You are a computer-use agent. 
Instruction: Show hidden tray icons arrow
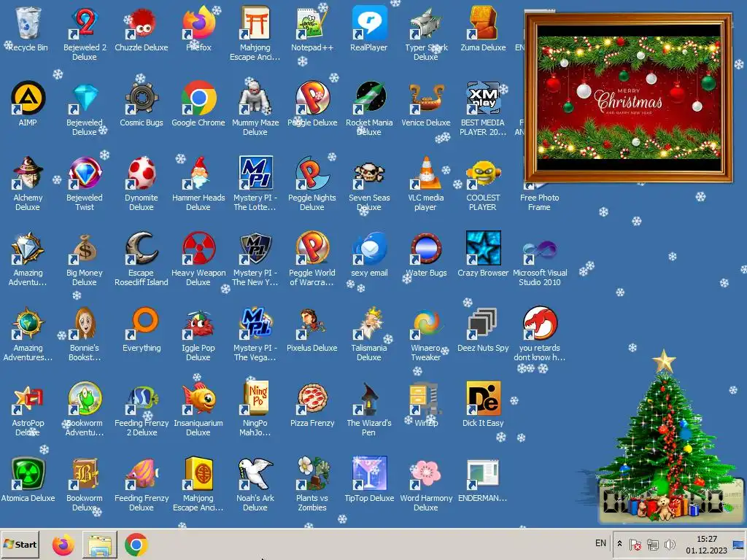tap(619, 544)
